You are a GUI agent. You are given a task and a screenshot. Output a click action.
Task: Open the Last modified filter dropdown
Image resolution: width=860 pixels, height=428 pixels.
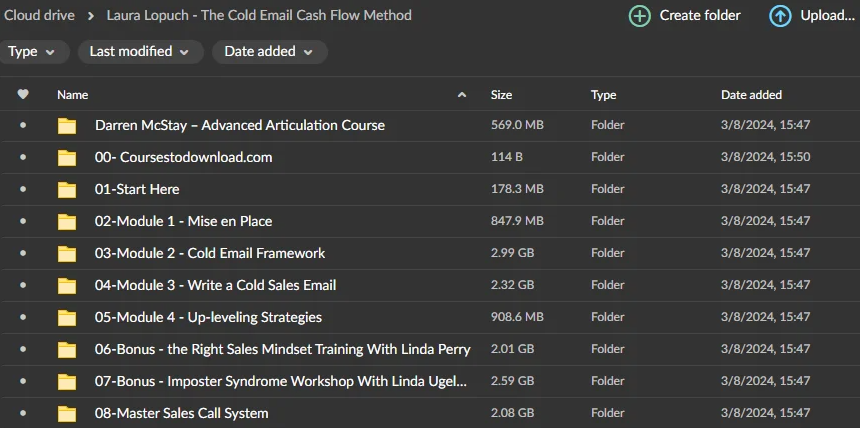click(x=140, y=52)
